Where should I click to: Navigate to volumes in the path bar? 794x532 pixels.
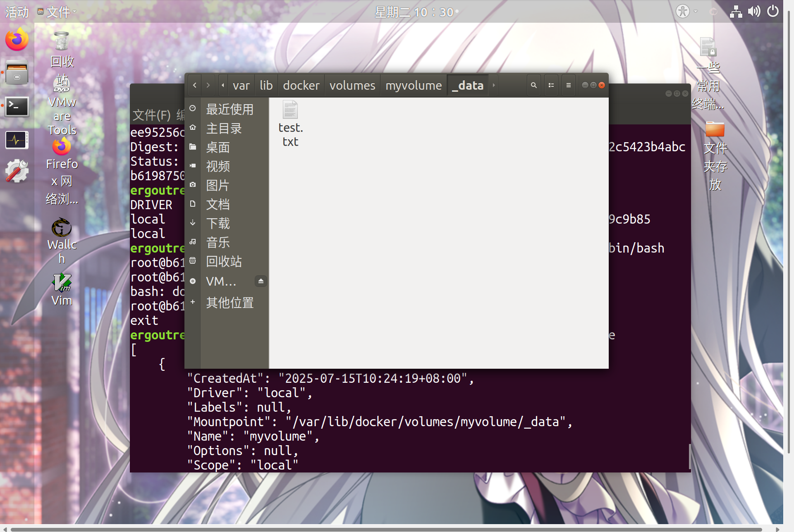click(352, 85)
